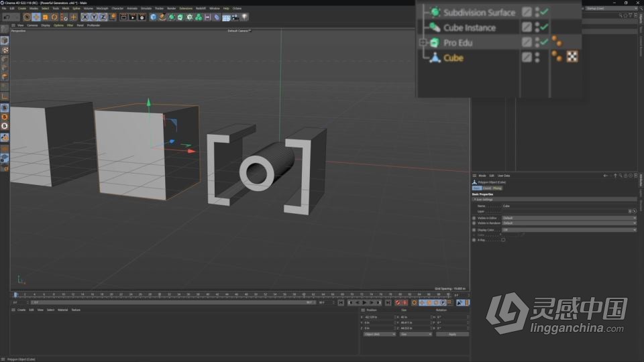Viewport: 644px width, 362px height.
Task: Open Attributes Mode menu
Action: [x=482, y=176]
